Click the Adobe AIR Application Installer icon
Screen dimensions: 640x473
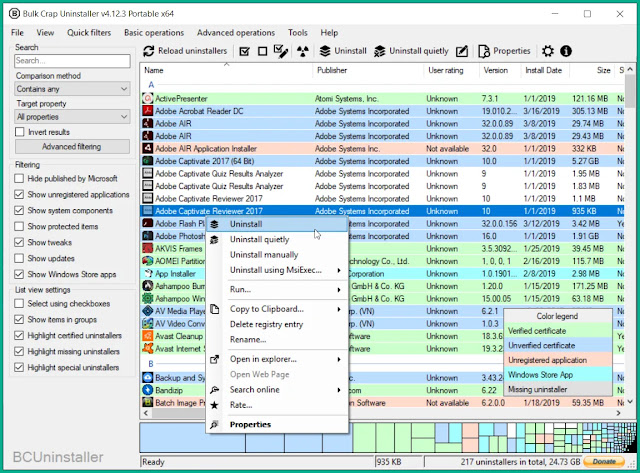148,149
